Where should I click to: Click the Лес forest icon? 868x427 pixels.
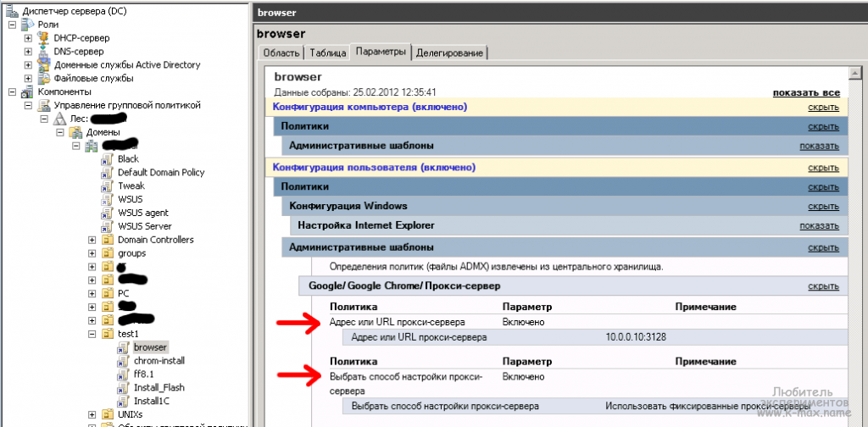coord(59,119)
